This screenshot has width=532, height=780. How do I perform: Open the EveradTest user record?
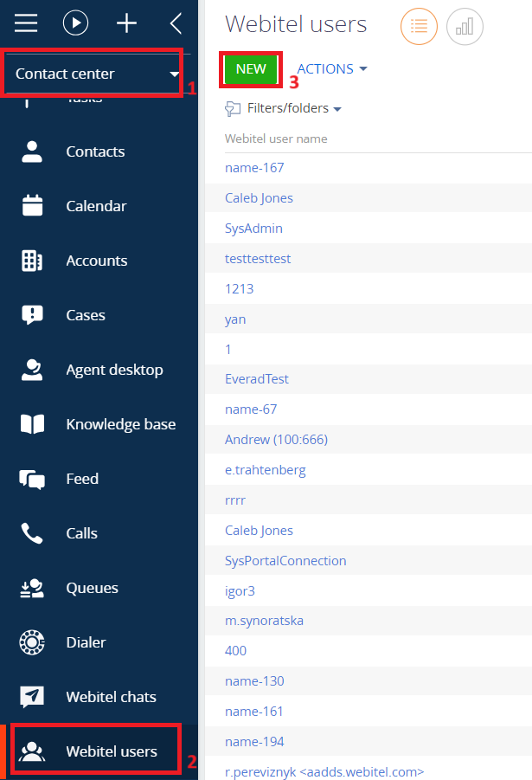(x=257, y=379)
